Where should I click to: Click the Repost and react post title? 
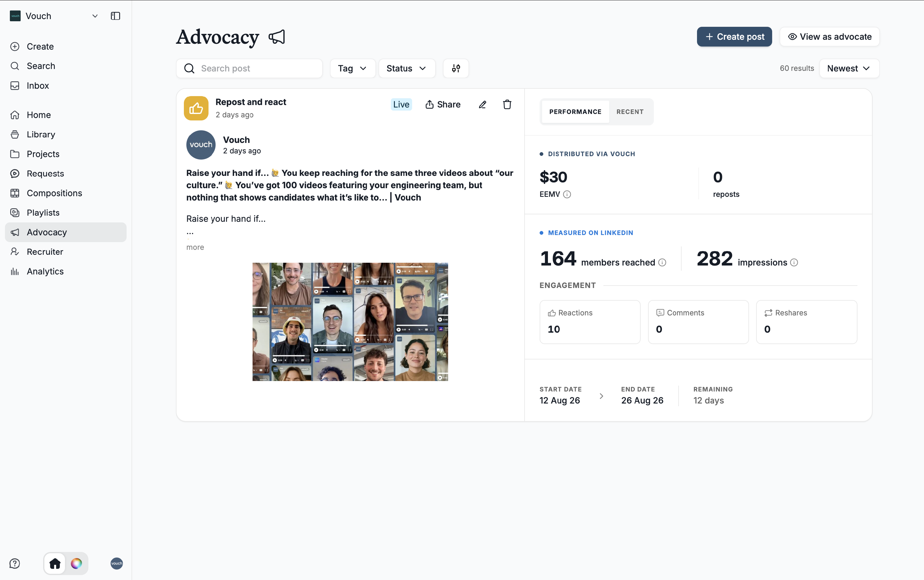[x=251, y=102]
